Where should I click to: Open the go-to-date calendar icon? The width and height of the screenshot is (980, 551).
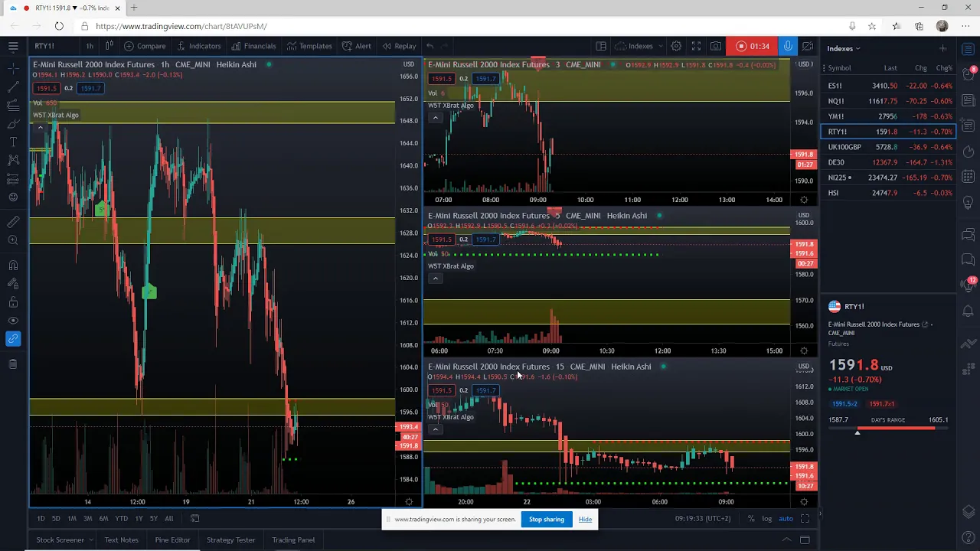click(194, 518)
